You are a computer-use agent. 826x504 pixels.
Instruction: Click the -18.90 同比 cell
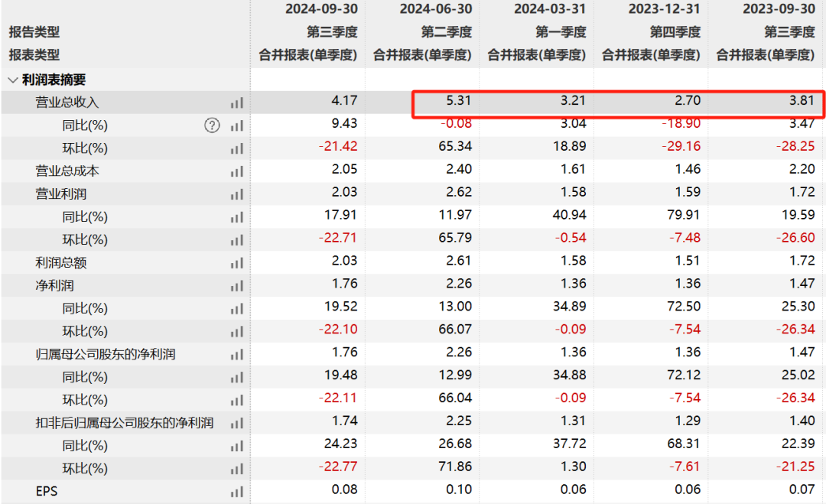[681, 123]
